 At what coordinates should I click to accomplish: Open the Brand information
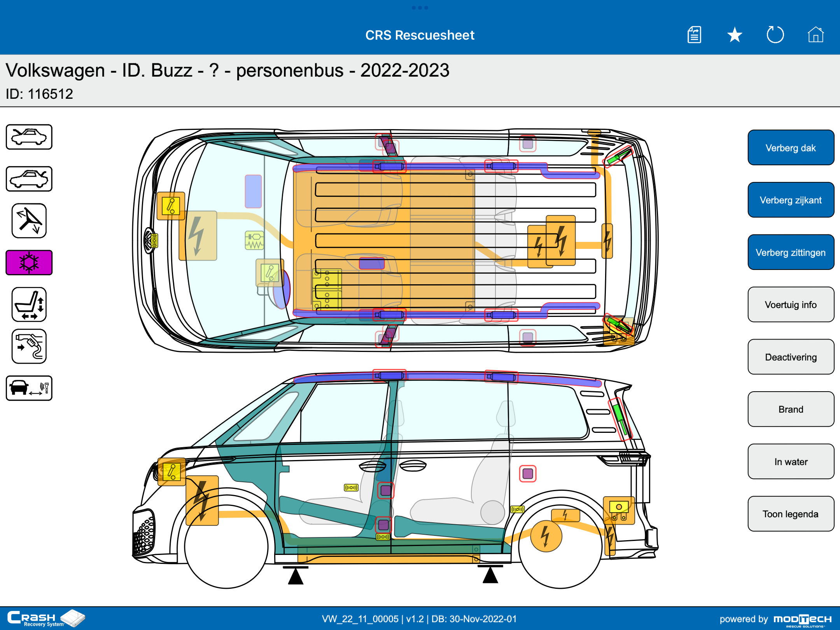coord(791,409)
